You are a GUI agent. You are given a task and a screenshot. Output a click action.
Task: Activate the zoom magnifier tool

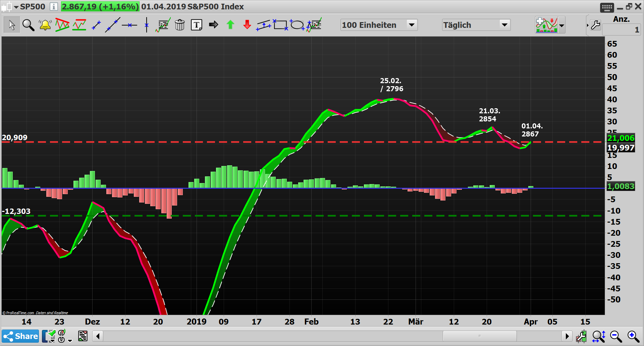pos(28,24)
